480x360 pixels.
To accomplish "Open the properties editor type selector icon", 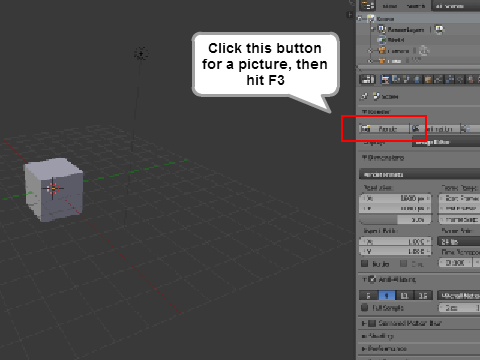I will (368, 79).
